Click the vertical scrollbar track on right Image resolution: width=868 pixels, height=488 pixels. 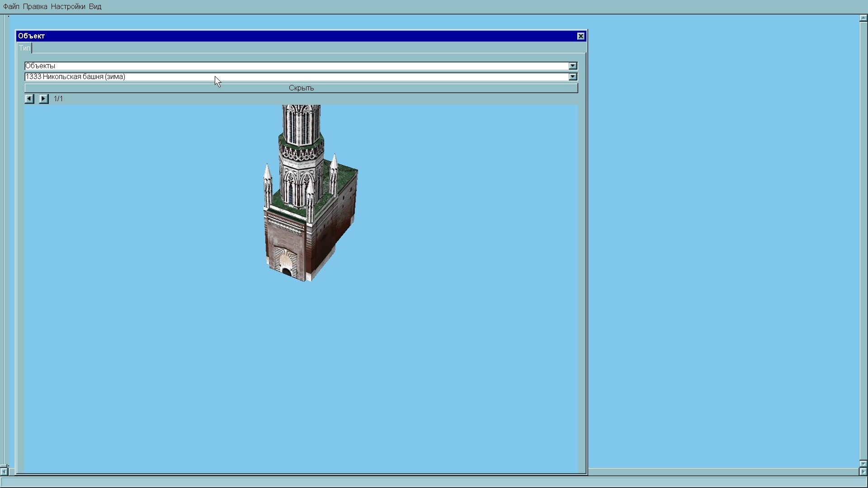point(863,239)
